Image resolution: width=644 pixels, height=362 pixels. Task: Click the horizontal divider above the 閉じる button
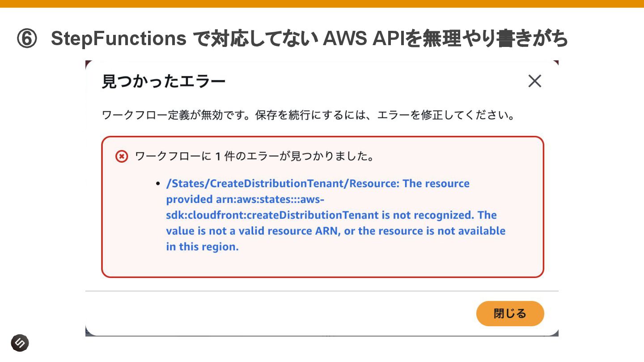click(x=322, y=291)
